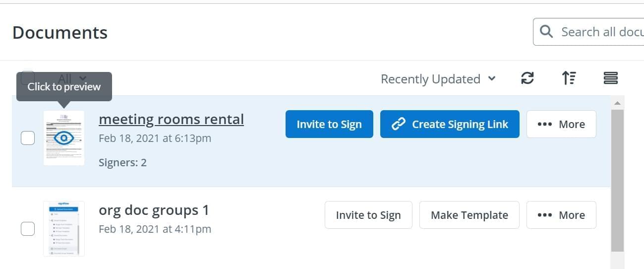The width and height of the screenshot is (644, 269).
Task: Click the document list scrollbar
Action: [617, 179]
